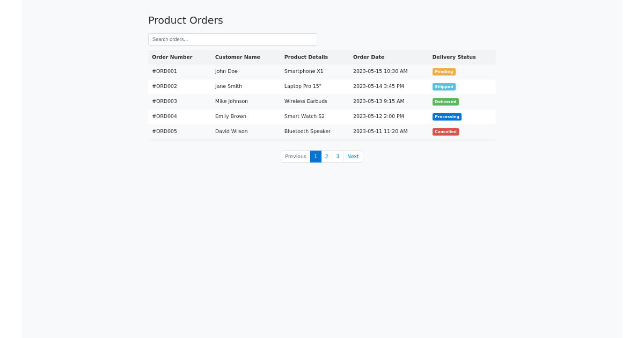
Task: Click the Processing badge for #ORD004
Action: pyautogui.click(x=447, y=116)
